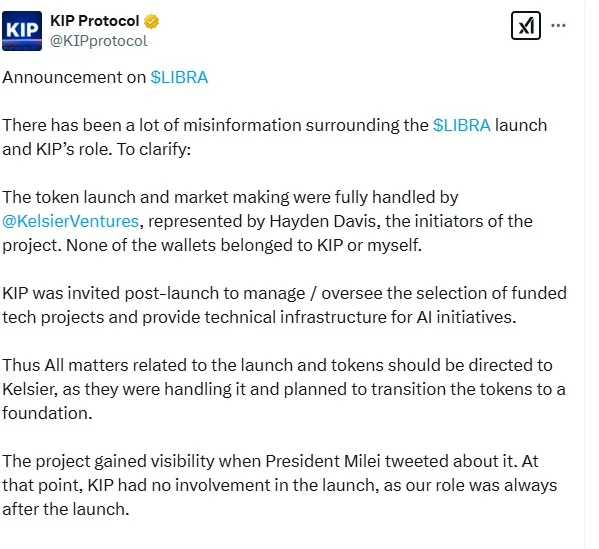Click the paragraph about President Milei tweeting

click(280, 485)
